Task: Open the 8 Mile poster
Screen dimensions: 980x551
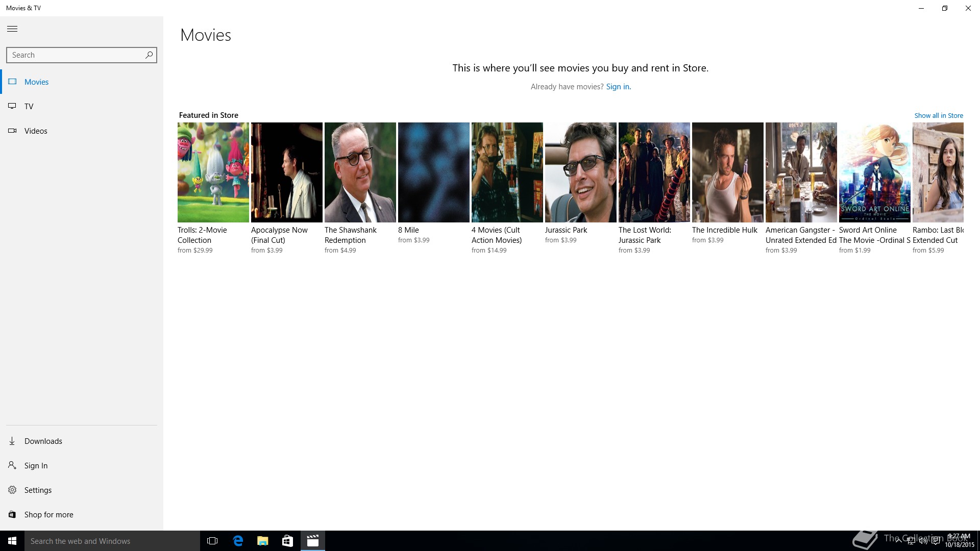Action: click(x=434, y=172)
